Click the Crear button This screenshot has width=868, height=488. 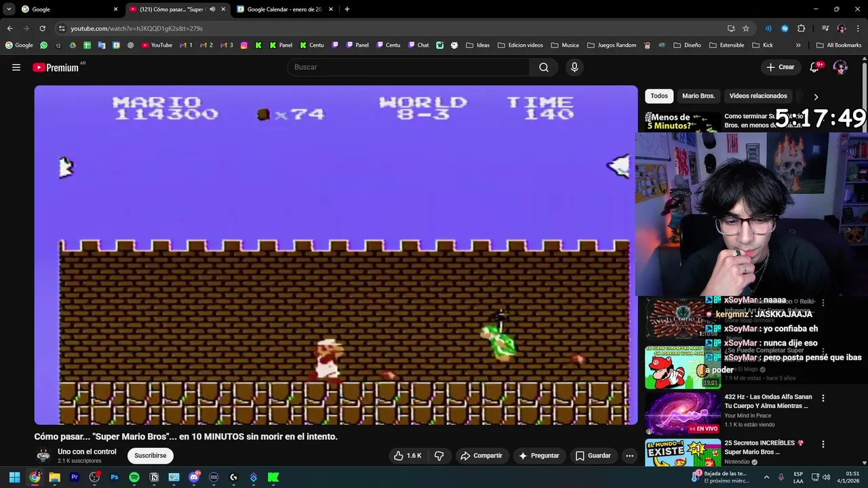780,67
